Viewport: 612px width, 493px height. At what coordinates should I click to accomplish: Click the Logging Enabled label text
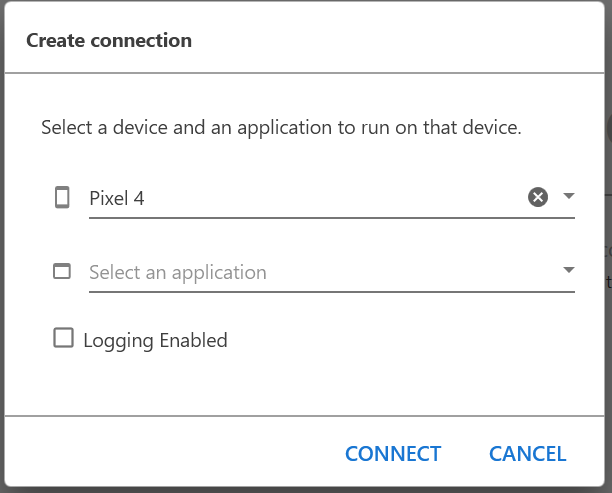click(156, 340)
